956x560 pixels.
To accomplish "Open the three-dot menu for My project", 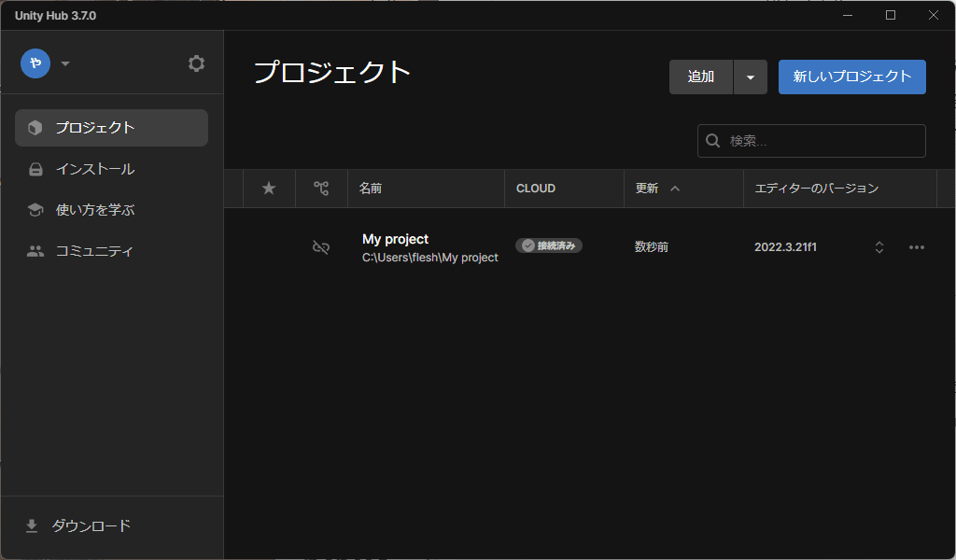I will [917, 246].
